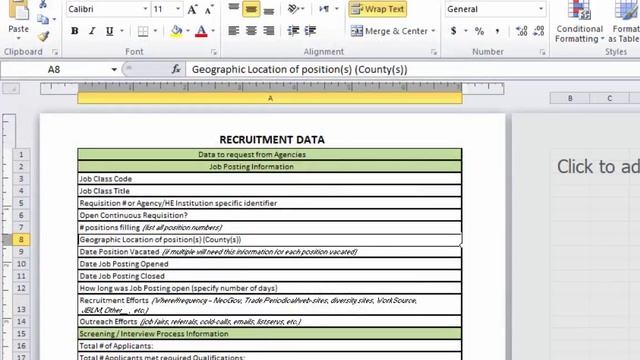Increase font size with large A
The image size is (640, 360).
(192, 9)
